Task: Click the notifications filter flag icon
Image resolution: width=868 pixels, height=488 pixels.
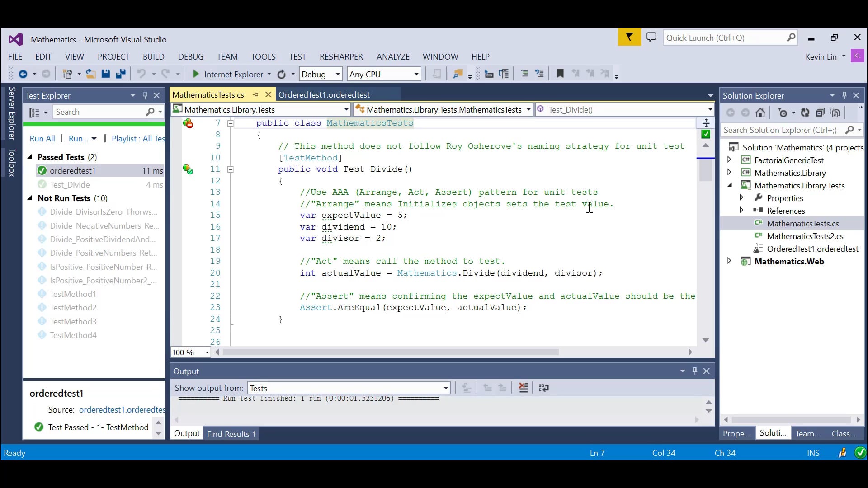Action: (x=629, y=38)
